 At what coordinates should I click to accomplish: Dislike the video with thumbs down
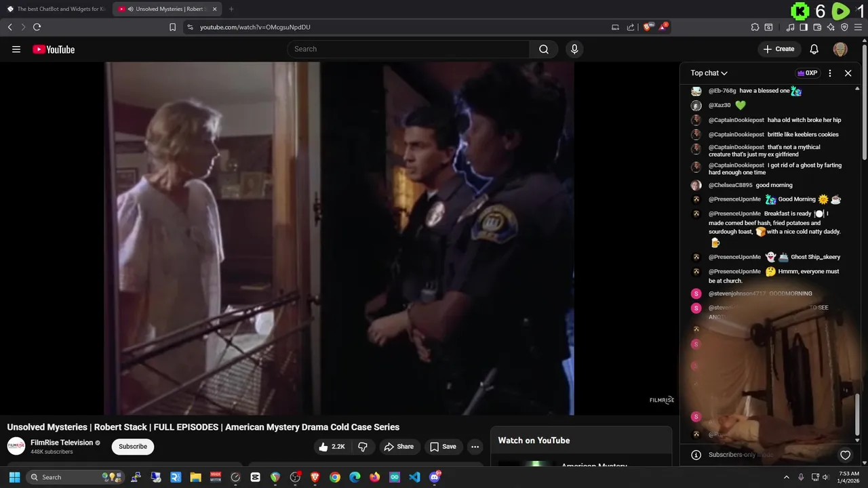[363, 447]
